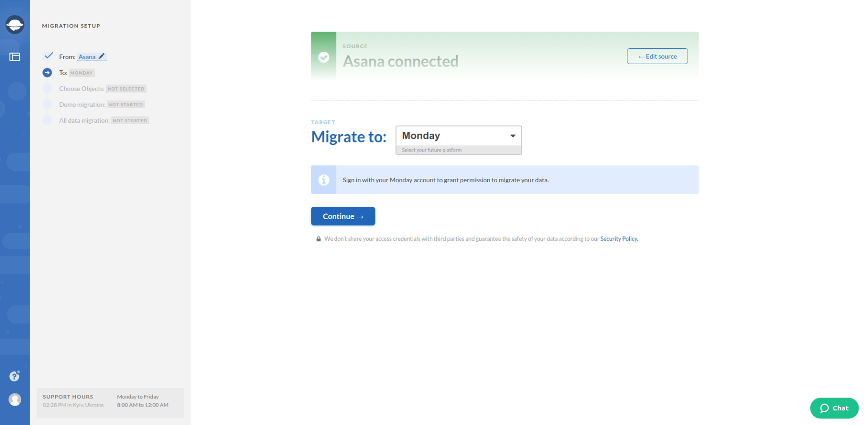This screenshot has height=425, width=868.
Task: Click the help question mark icon
Action: (14, 376)
